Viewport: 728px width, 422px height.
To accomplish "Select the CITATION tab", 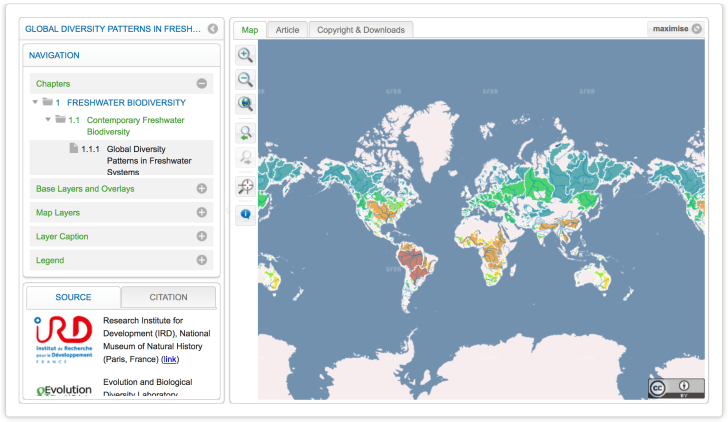I will click(169, 297).
